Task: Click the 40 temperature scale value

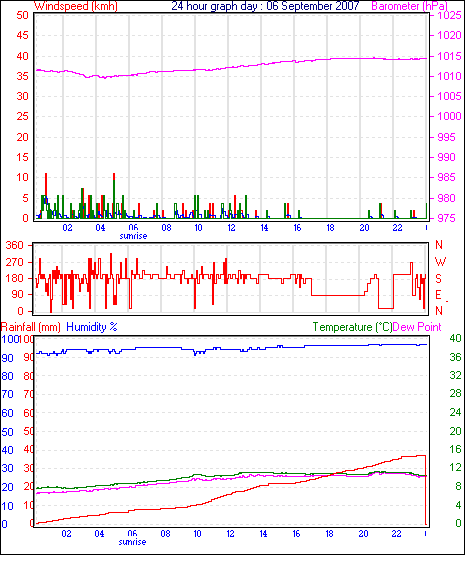Action: (x=456, y=338)
